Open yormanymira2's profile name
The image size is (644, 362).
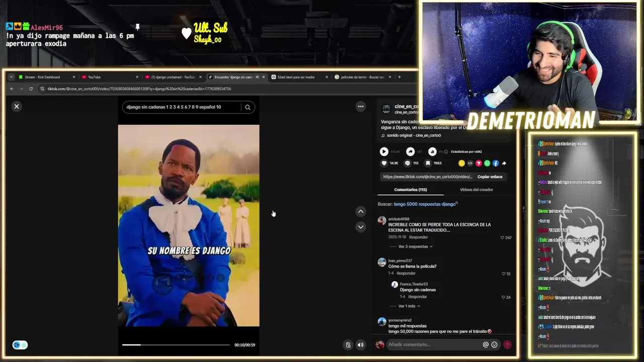click(399, 320)
